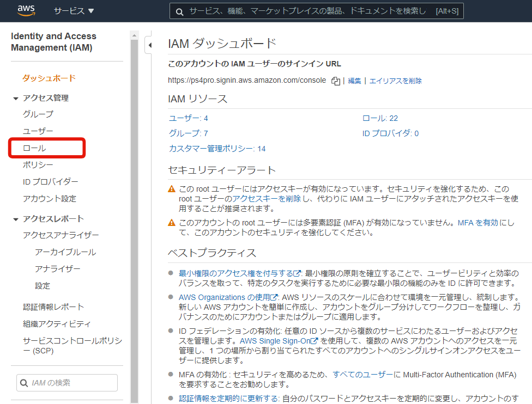Open アクセスアナライザー in the sidebar

pyautogui.click(x=61, y=235)
